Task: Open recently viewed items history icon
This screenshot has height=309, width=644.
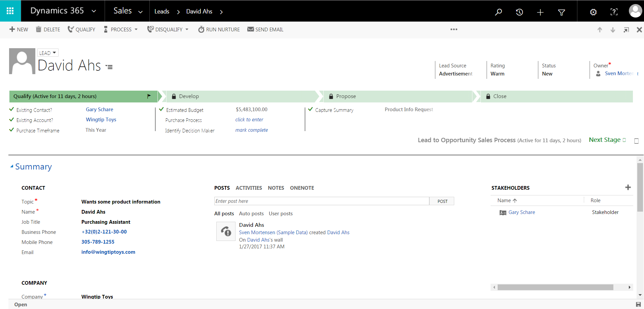Action: tap(519, 12)
